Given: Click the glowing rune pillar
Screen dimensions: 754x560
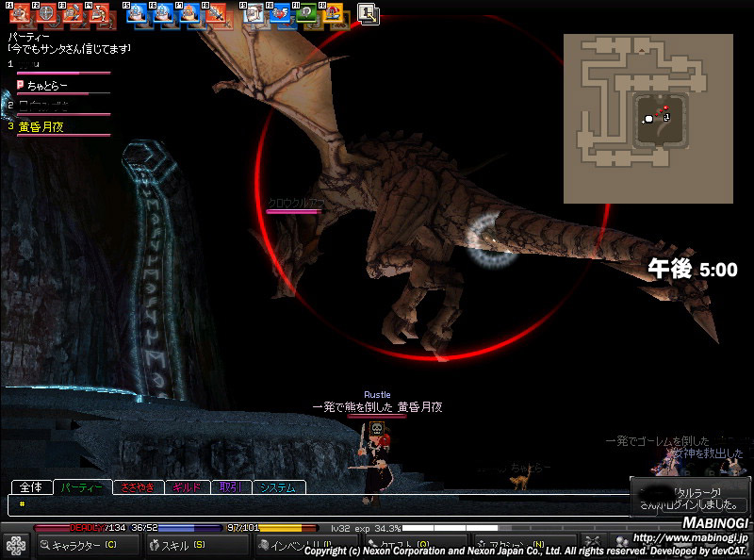Looking at the screenshot, I should point(153,270).
